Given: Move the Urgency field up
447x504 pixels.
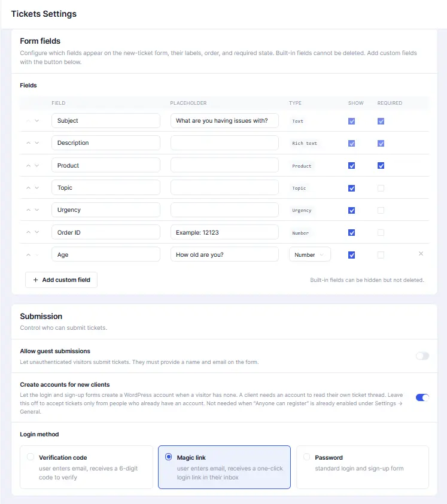Looking at the screenshot, I should point(28,210).
